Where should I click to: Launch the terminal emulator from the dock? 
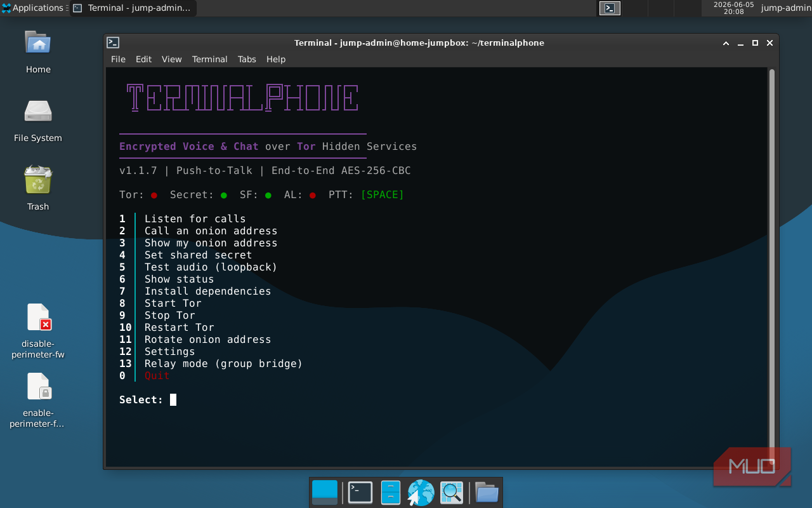[x=360, y=492]
